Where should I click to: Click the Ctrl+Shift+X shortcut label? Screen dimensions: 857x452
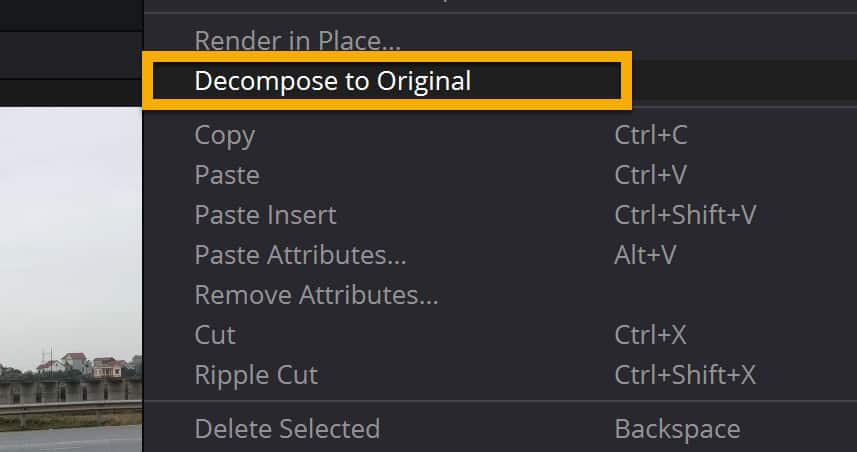(685, 375)
